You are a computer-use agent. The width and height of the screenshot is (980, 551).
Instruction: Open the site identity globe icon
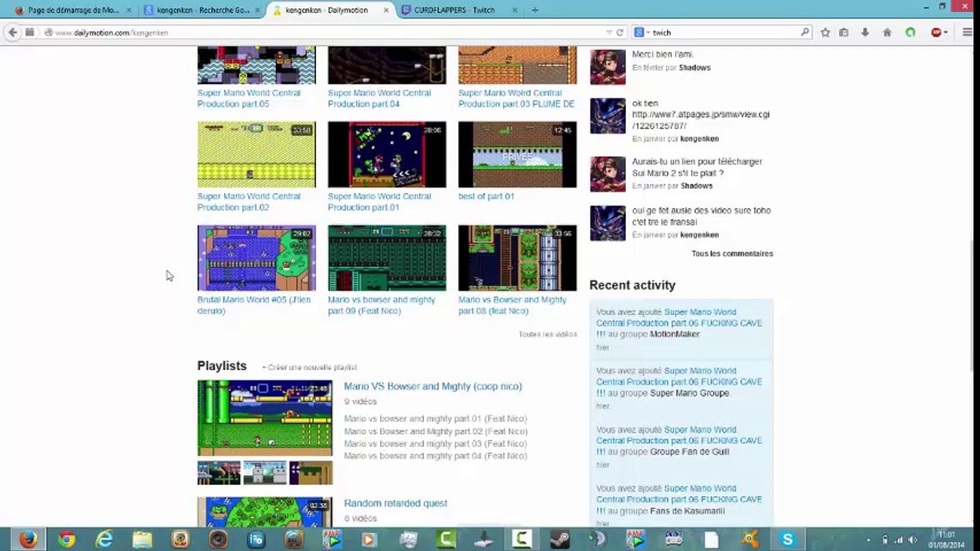pos(48,33)
